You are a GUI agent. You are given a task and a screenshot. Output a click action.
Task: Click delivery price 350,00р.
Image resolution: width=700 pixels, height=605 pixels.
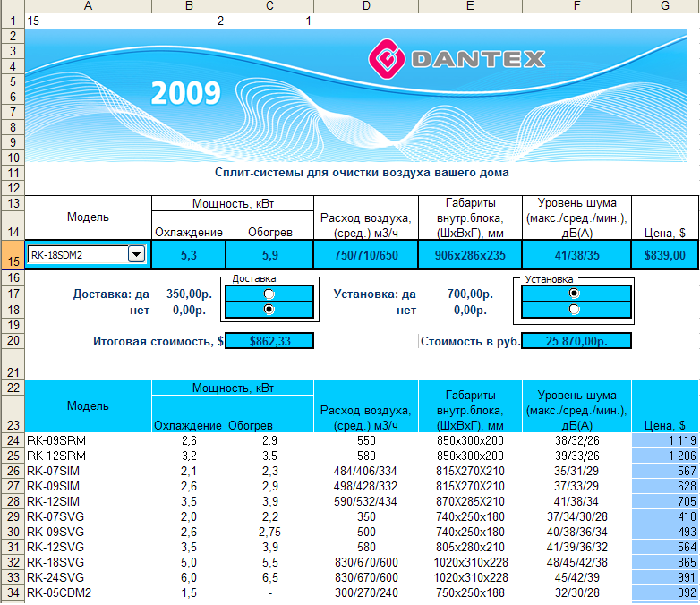pos(189,294)
